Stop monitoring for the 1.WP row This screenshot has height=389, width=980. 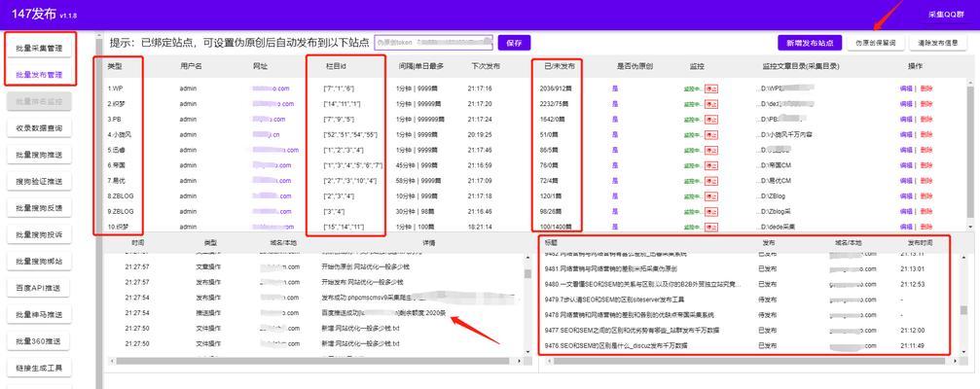[x=711, y=88]
